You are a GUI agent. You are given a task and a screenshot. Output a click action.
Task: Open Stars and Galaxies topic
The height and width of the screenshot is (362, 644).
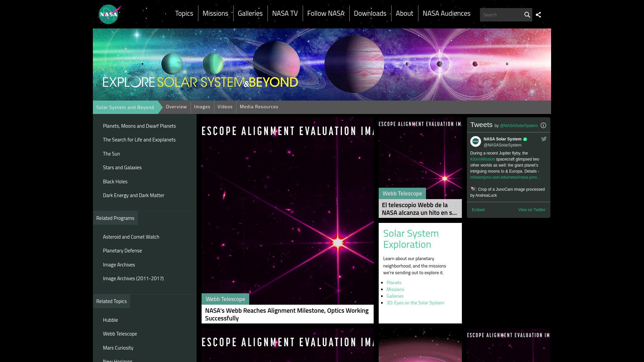pyautogui.click(x=122, y=168)
